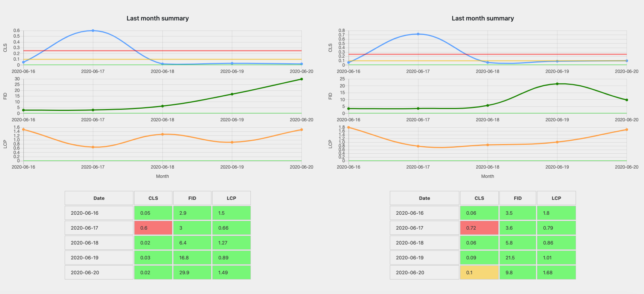
Task: Click the FID cell with value 2.9
Action: click(192, 213)
